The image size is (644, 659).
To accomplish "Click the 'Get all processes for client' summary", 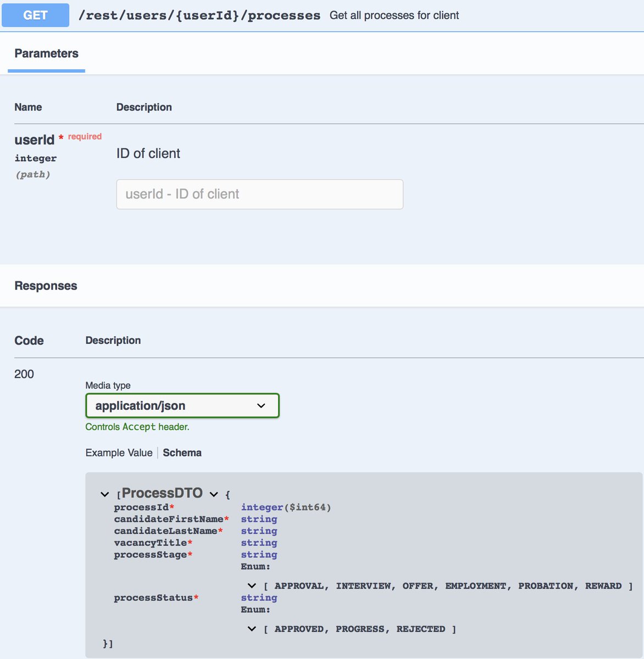I will pyautogui.click(x=394, y=15).
